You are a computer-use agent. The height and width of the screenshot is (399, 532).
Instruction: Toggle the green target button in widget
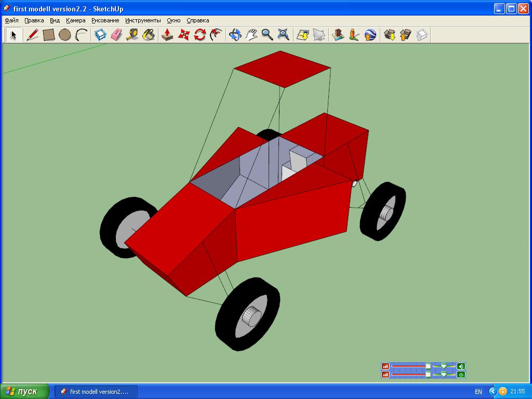coord(461,375)
